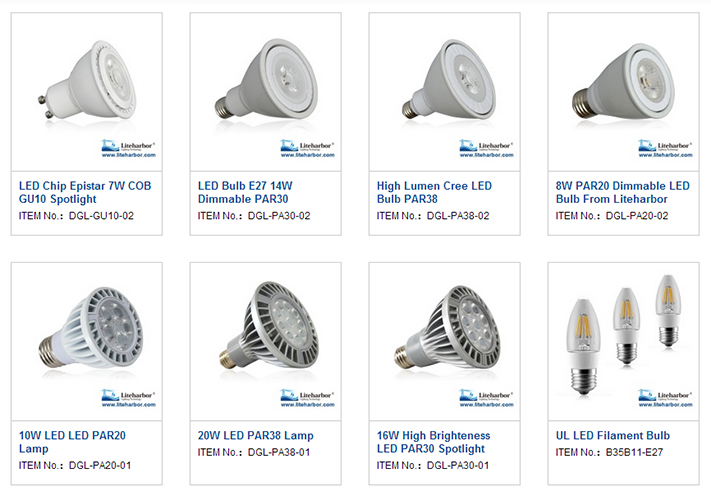
Task: Open the GU10 Spotlight product image
Action: click(x=87, y=92)
